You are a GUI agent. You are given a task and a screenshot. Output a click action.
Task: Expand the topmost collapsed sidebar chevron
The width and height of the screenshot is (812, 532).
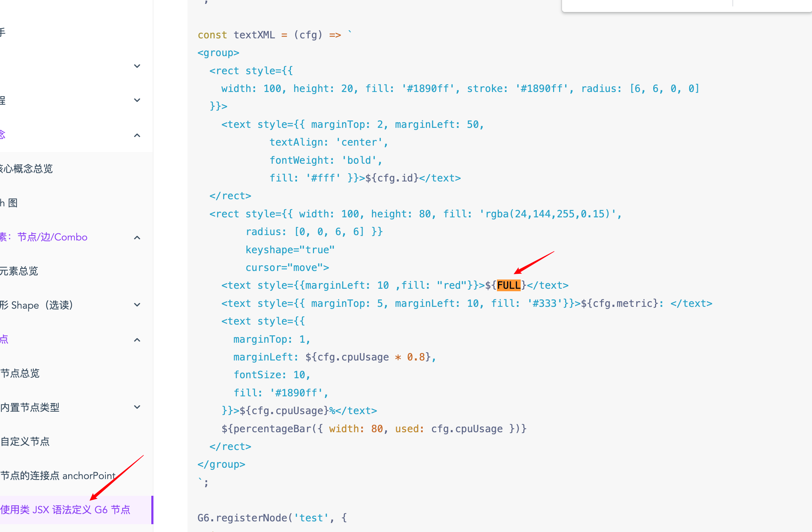click(137, 66)
